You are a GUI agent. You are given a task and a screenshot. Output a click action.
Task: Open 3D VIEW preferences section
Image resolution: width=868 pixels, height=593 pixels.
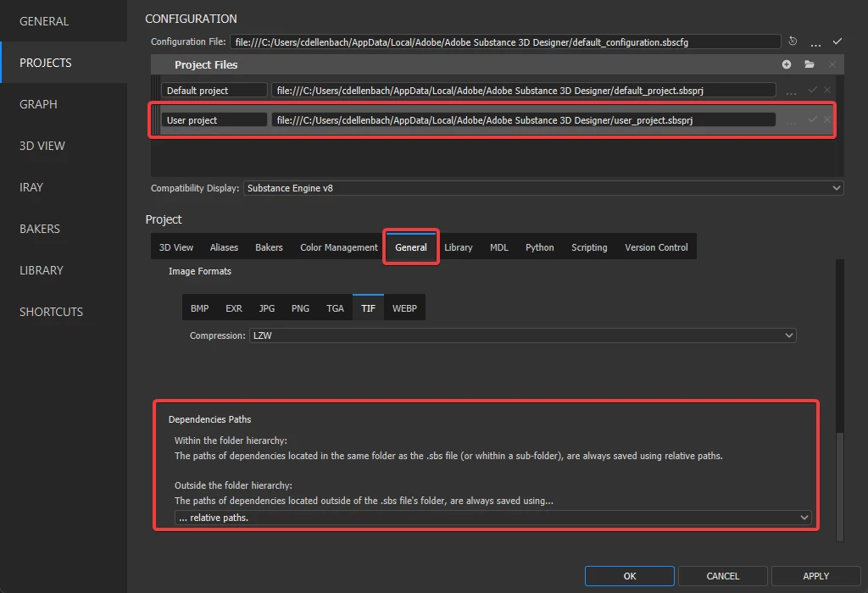coord(64,146)
